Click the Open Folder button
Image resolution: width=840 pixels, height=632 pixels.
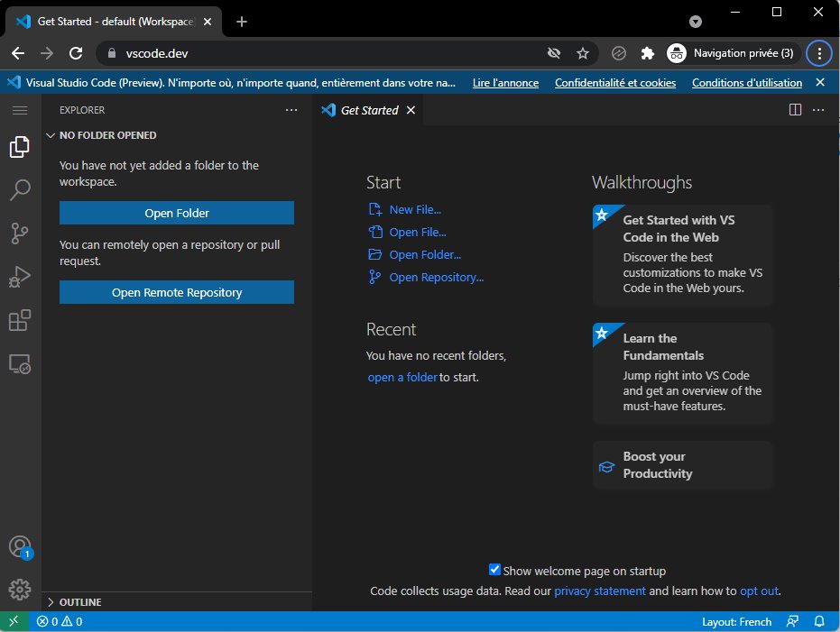[176, 213]
